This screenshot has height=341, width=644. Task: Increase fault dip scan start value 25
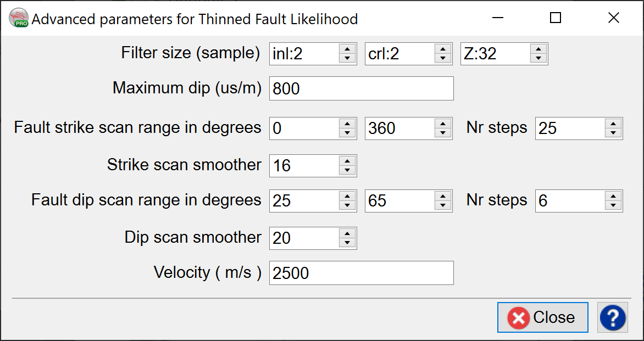pyautogui.click(x=347, y=196)
